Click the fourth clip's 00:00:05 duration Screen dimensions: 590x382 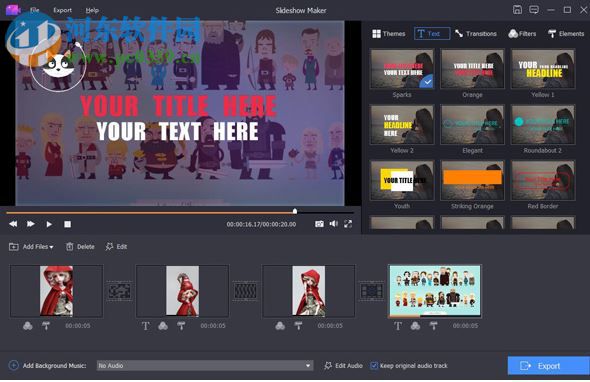465,326
